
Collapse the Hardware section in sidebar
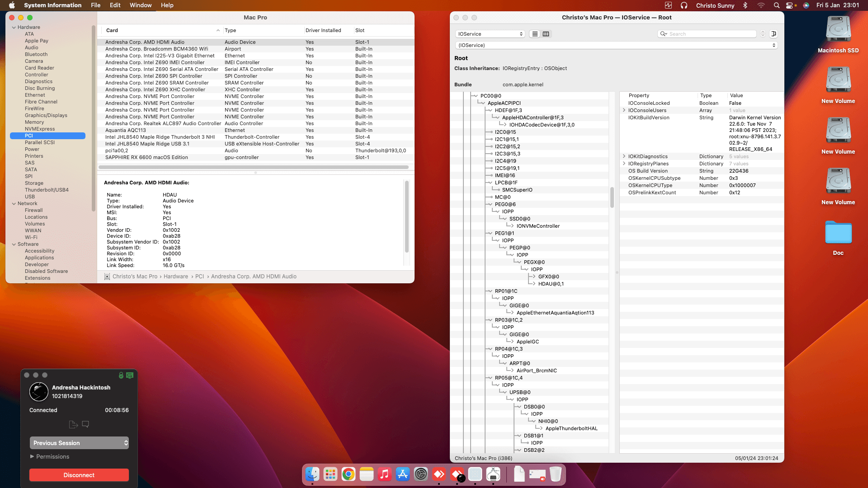(x=14, y=28)
